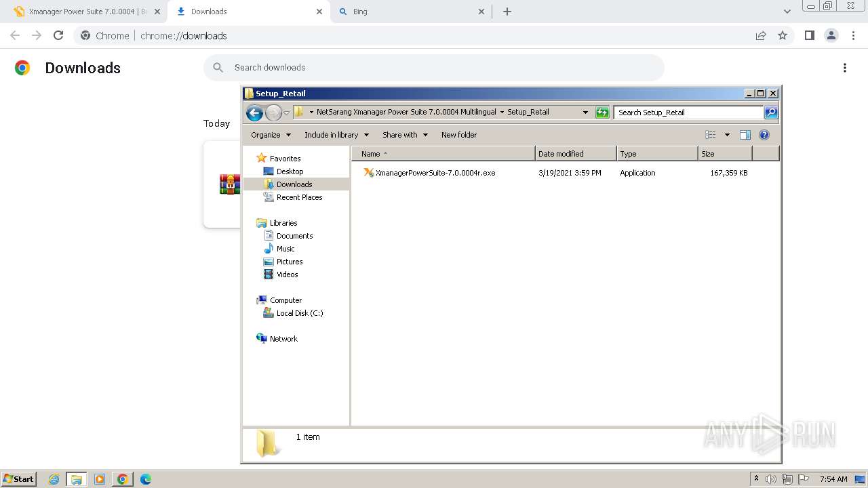Toggle the preview pane icon

[x=745, y=135]
